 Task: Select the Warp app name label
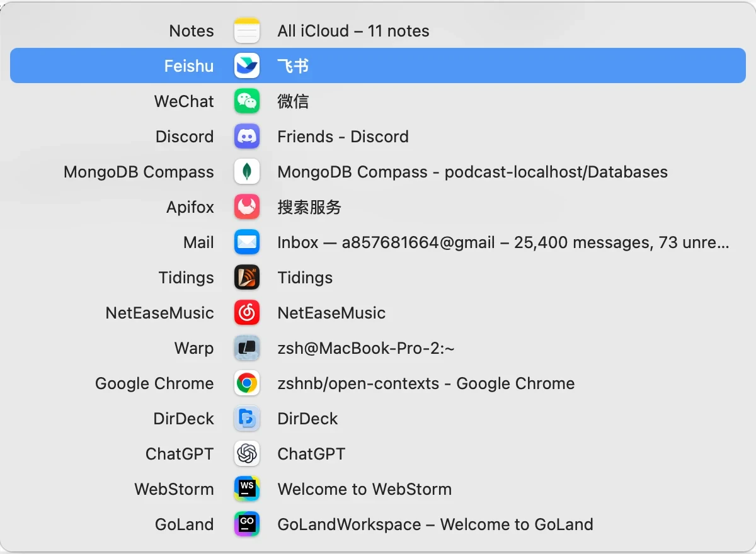(x=194, y=348)
